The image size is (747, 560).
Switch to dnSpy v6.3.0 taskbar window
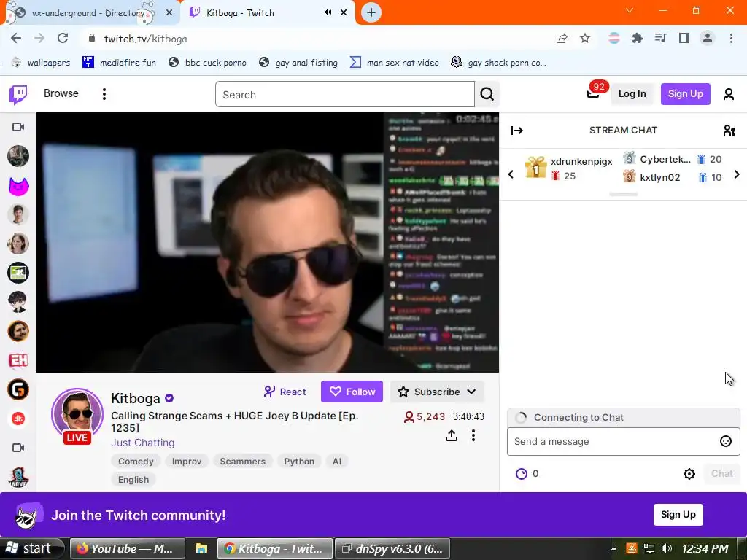coord(392,548)
